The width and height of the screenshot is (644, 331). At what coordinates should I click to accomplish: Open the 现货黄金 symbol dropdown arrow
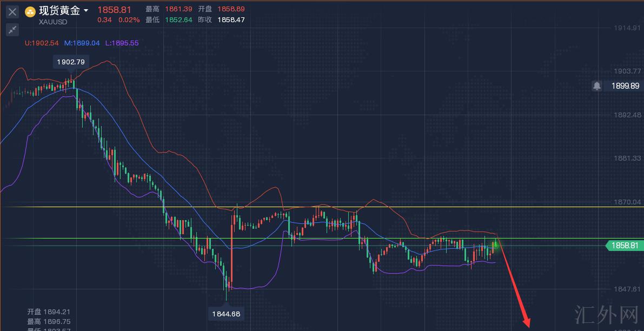tap(86, 11)
